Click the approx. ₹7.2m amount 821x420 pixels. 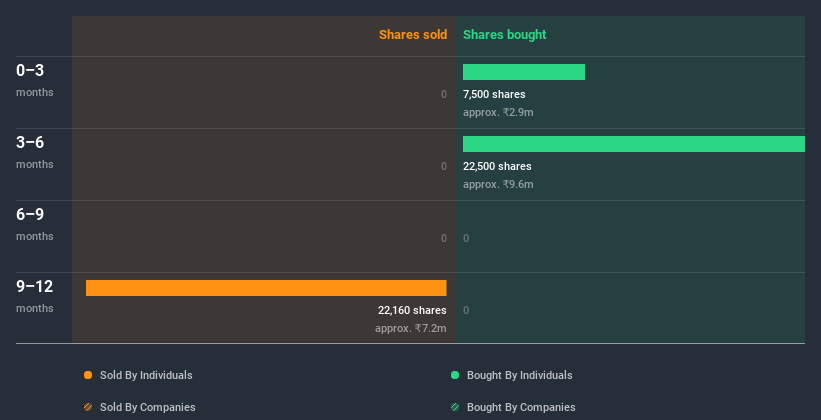click(x=410, y=328)
